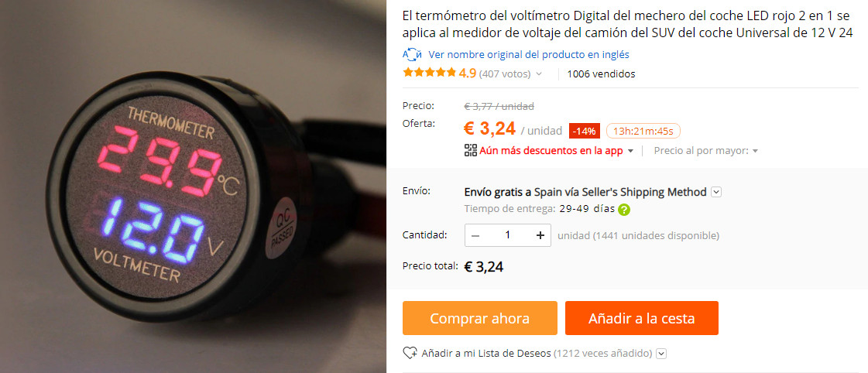Expand the votes dropdown chevron next to 407 votos

tap(539, 74)
